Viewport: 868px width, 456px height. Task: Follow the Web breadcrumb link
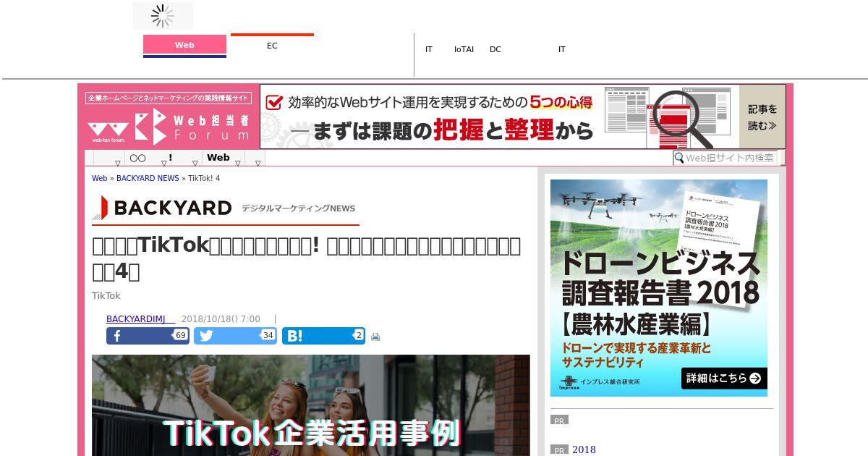click(99, 178)
